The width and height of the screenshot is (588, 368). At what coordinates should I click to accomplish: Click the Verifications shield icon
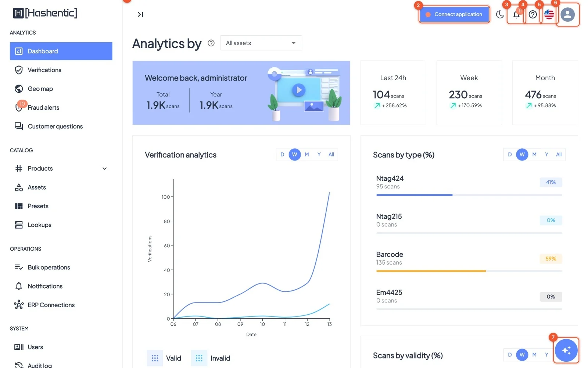point(19,70)
